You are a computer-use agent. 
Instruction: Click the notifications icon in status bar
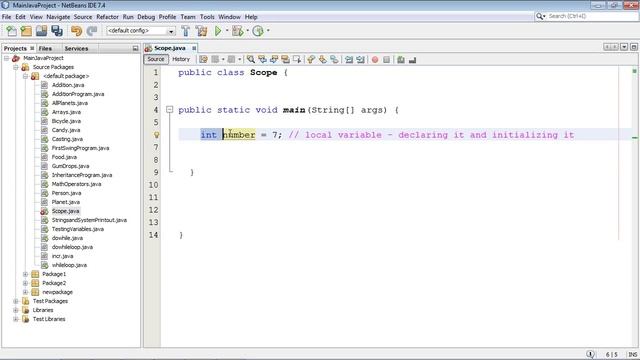pos(590,354)
